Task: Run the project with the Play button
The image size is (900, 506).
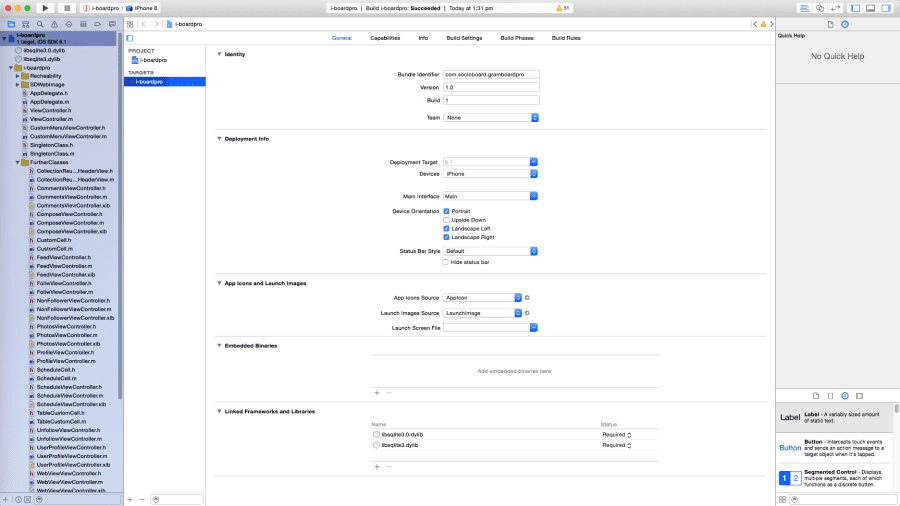Action: 45,8
